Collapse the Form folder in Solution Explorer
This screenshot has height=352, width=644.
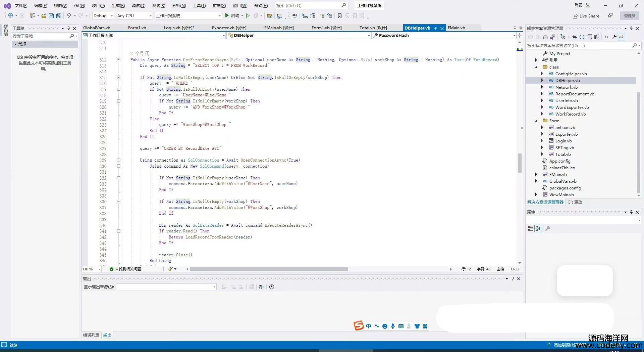(x=536, y=121)
